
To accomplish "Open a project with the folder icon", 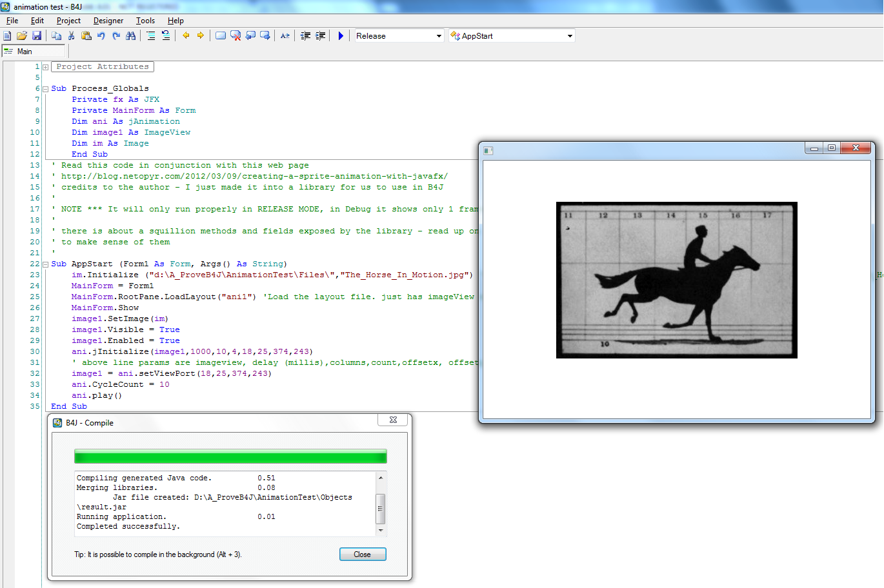I will pyautogui.click(x=22, y=36).
